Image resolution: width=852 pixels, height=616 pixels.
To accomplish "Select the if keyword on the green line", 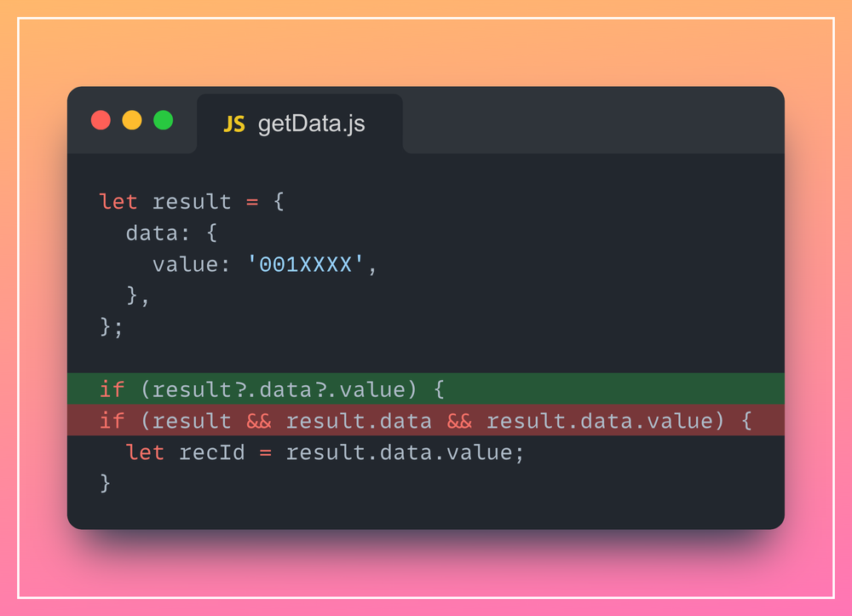I will (111, 389).
